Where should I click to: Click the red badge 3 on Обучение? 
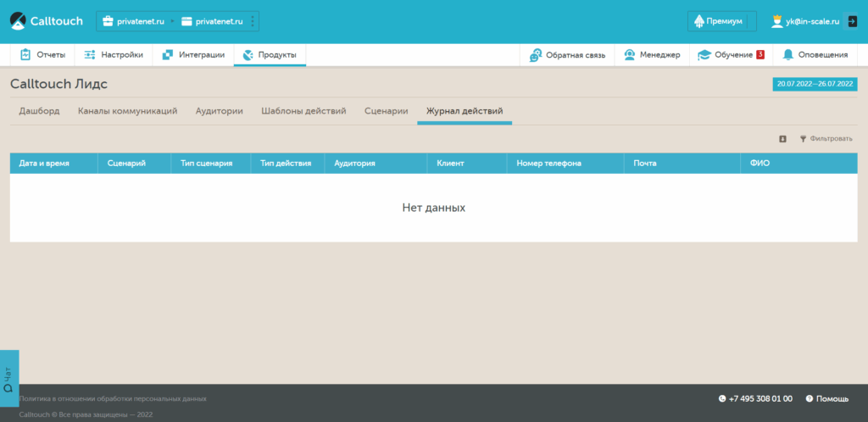point(760,55)
